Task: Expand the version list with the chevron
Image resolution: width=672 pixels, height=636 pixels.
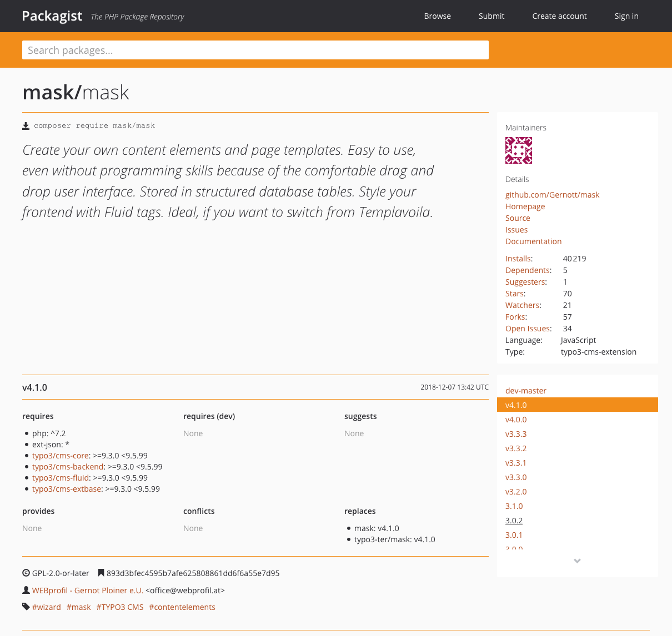Action: (578, 561)
